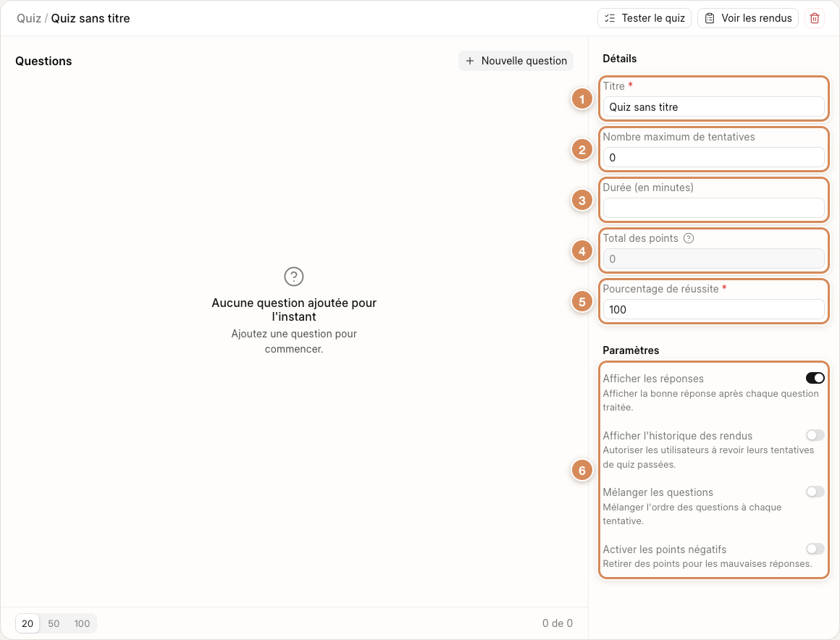The height and width of the screenshot is (640, 840).
Task: Activate the points négatifs toggle
Action: (x=815, y=549)
